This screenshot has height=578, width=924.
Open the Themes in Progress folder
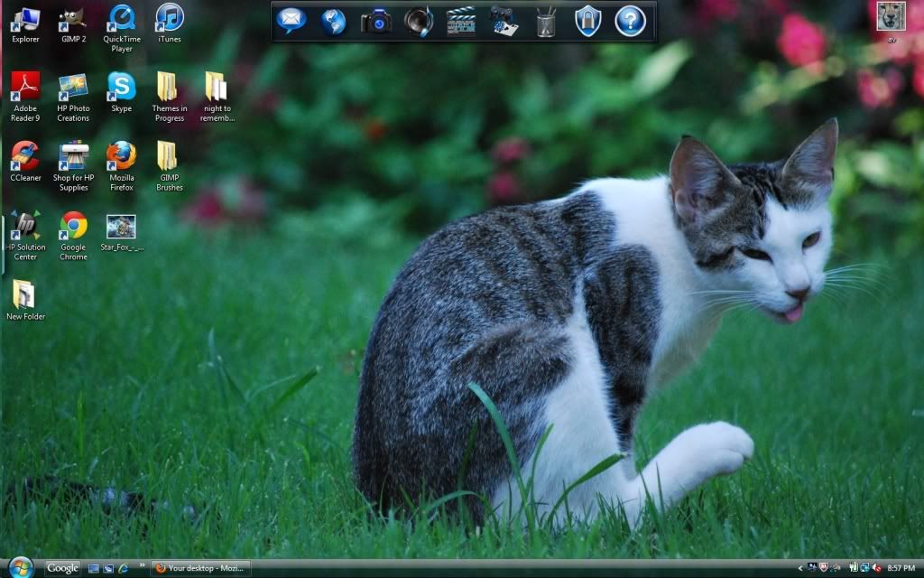(169, 87)
